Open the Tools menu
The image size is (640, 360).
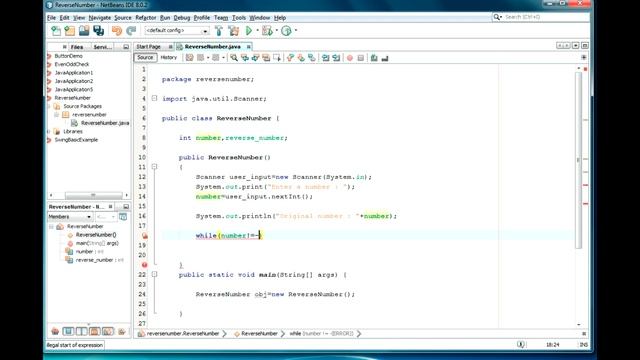pos(239,18)
